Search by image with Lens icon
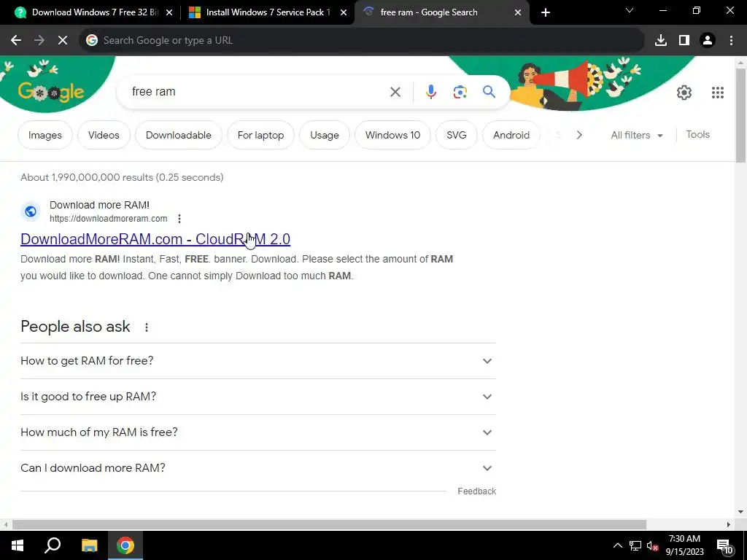This screenshot has height=560, width=747. click(460, 92)
